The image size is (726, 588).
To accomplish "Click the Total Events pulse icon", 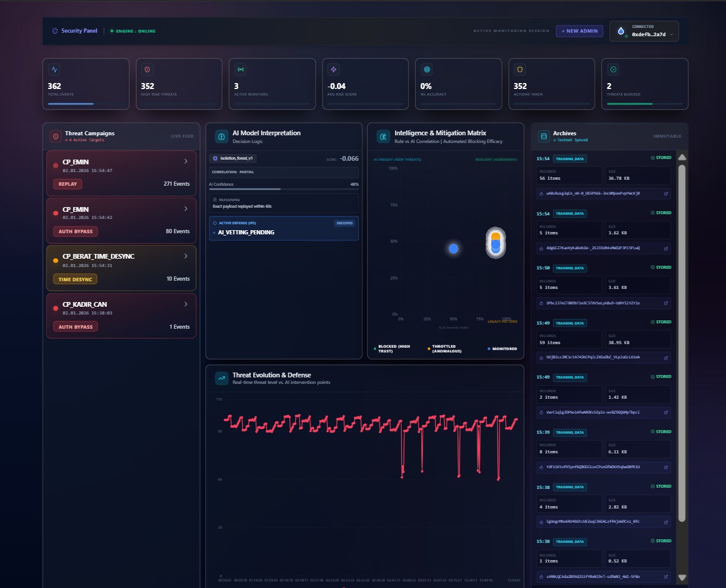I will click(x=54, y=69).
